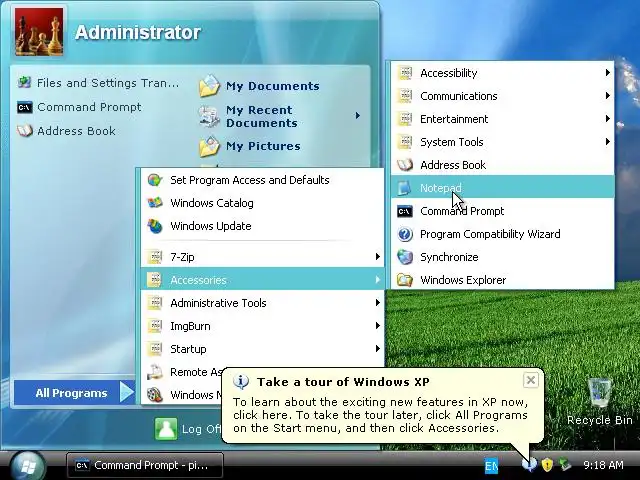Viewport: 640px width, 480px height.
Task: Expand Administrative Tools submenu arrow
Action: pos(378,303)
